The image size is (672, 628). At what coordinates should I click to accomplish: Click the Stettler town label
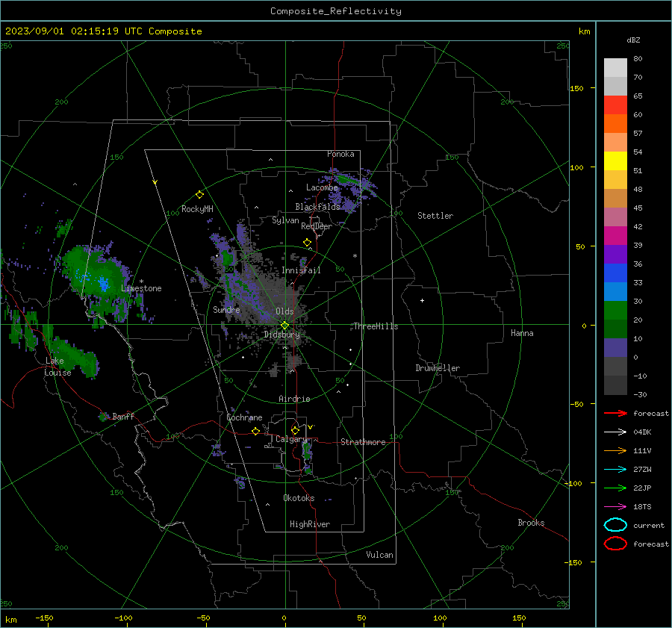point(435,216)
